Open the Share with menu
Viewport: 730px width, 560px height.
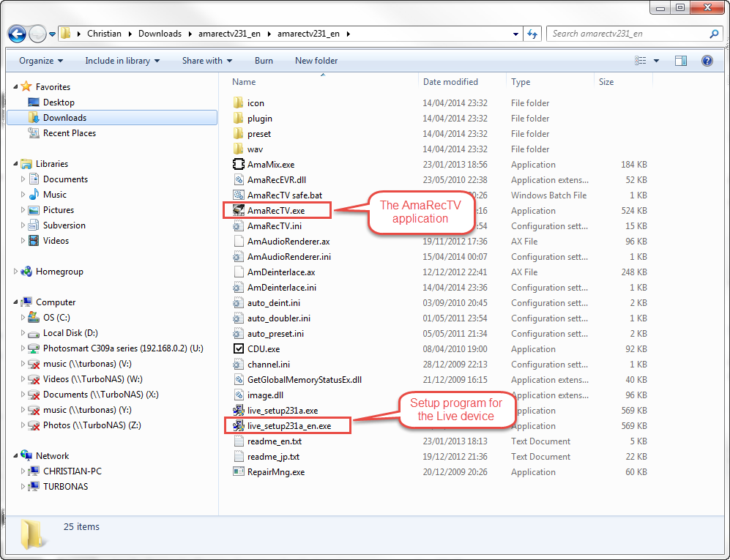pos(206,61)
